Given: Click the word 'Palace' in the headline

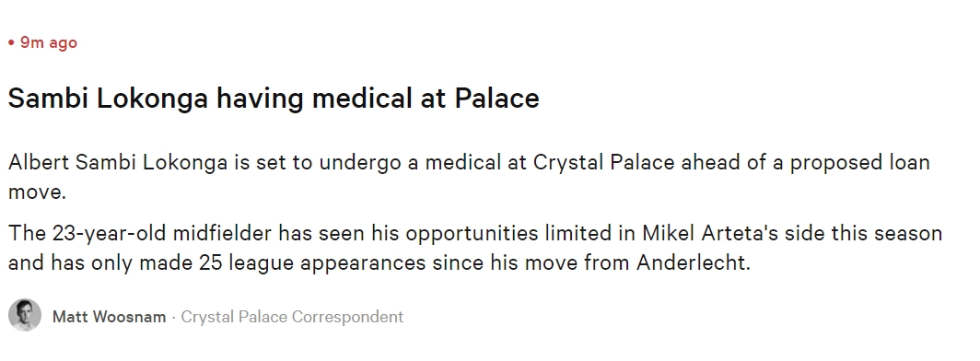Looking at the screenshot, I should tap(496, 98).
